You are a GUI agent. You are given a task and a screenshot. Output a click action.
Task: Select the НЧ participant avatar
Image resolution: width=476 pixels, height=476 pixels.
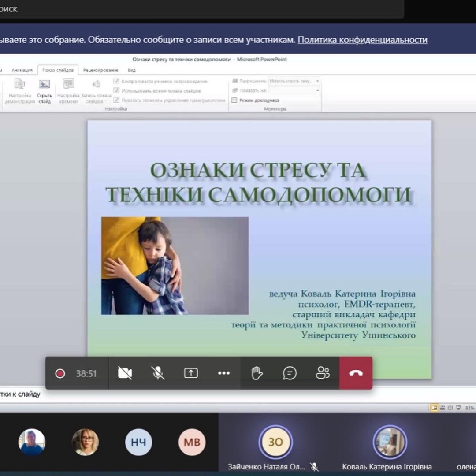[x=138, y=442]
